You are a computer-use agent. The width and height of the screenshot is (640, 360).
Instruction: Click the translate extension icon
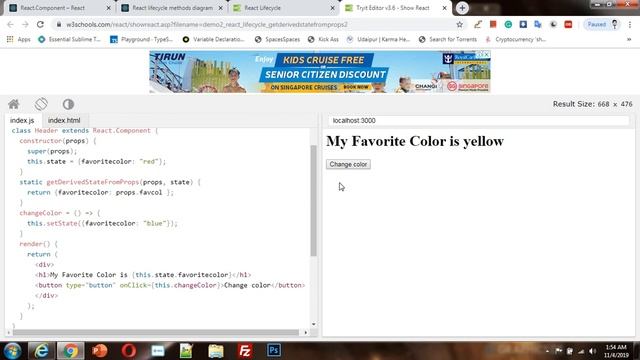coord(538,24)
